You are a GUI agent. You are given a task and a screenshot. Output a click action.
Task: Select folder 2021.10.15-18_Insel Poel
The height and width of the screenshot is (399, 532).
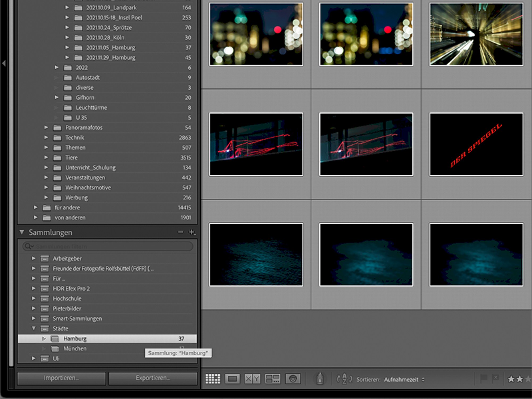[114, 18]
